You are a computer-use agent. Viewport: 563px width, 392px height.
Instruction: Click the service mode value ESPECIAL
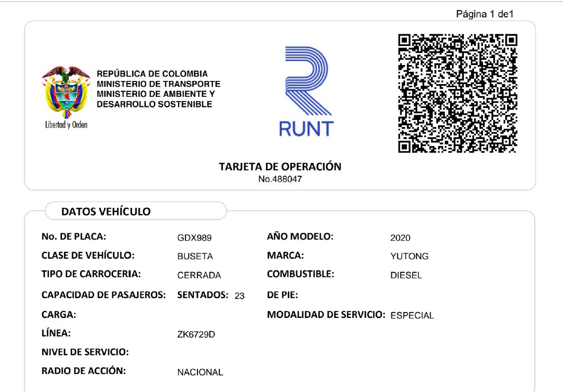coord(412,315)
